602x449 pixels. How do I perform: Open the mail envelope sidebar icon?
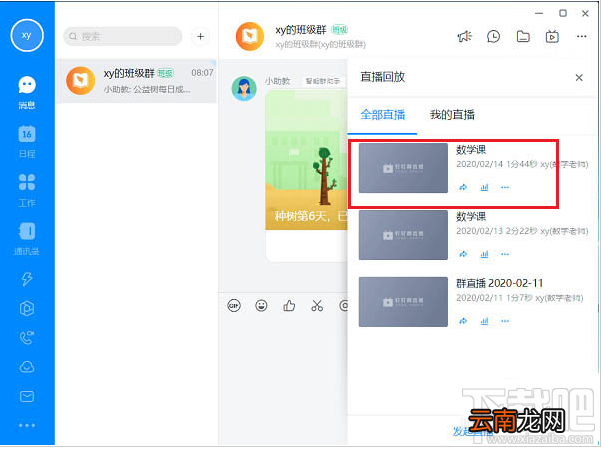click(x=27, y=396)
